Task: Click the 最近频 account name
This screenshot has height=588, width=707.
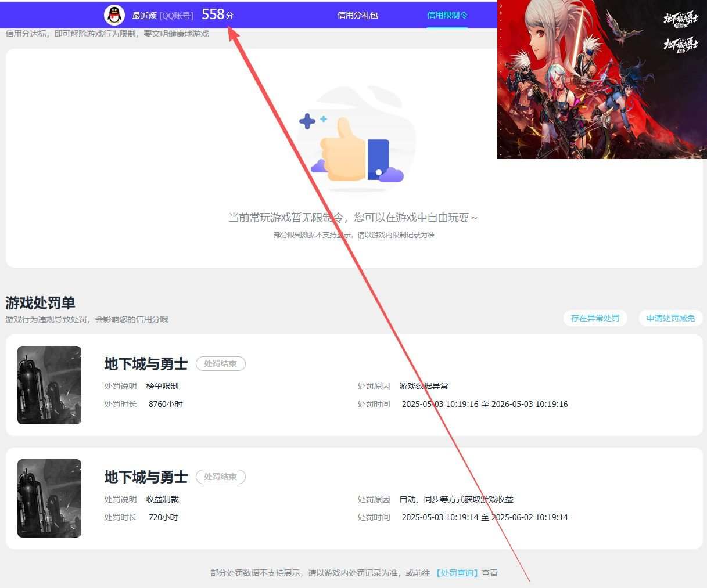Action: pyautogui.click(x=145, y=16)
